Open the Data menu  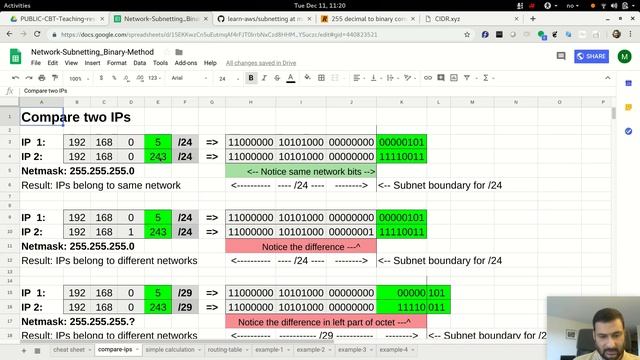(x=140, y=63)
